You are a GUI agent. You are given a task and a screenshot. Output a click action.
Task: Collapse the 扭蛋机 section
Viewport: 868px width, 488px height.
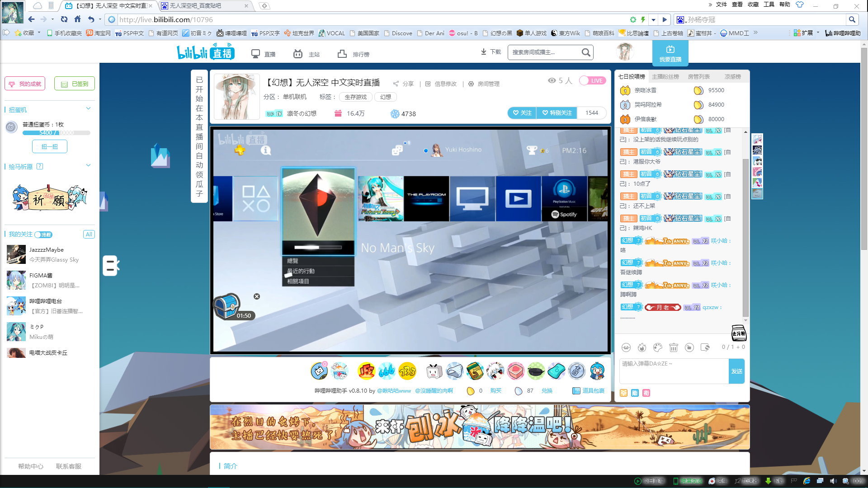(89, 108)
